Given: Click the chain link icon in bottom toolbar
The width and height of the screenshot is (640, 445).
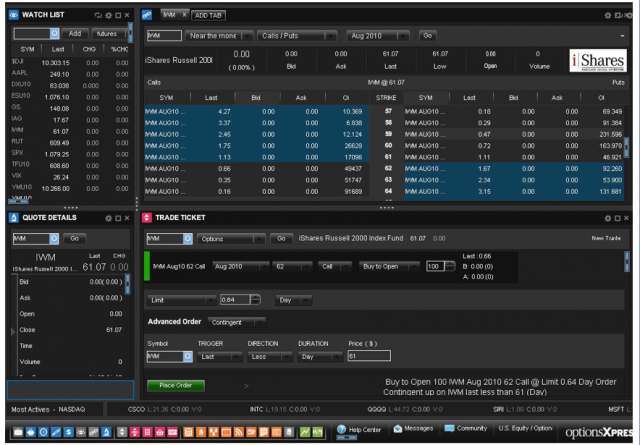Looking at the screenshot, I should pos(93,432).
